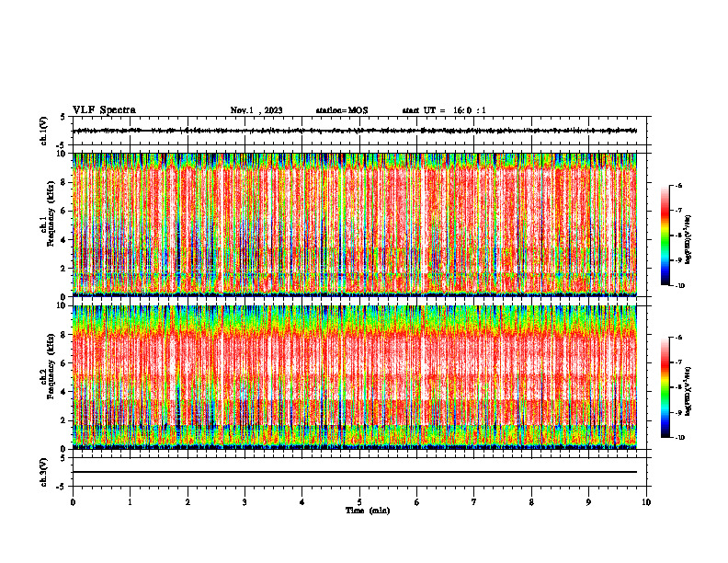Click the ch.1 "Frequency (kHz)" axis label
Image resolution: width=728 pixels, height=563 pixels.
[51, 213]
